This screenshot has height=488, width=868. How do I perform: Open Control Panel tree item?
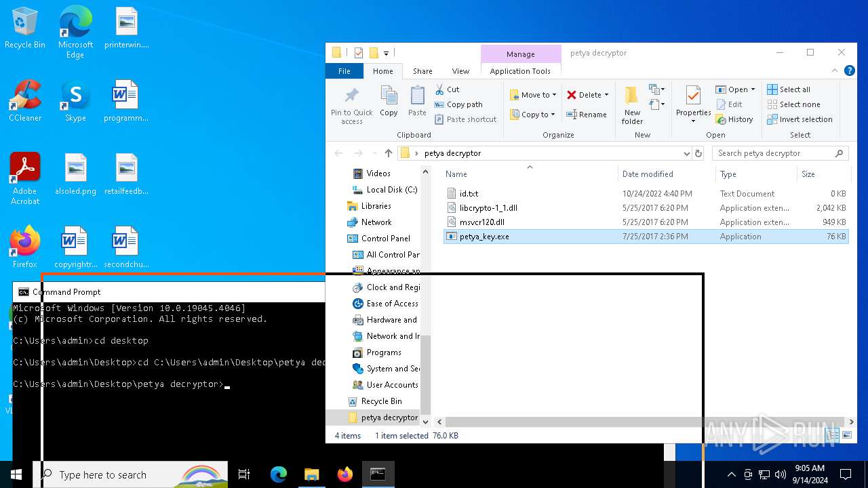[379, 239]
